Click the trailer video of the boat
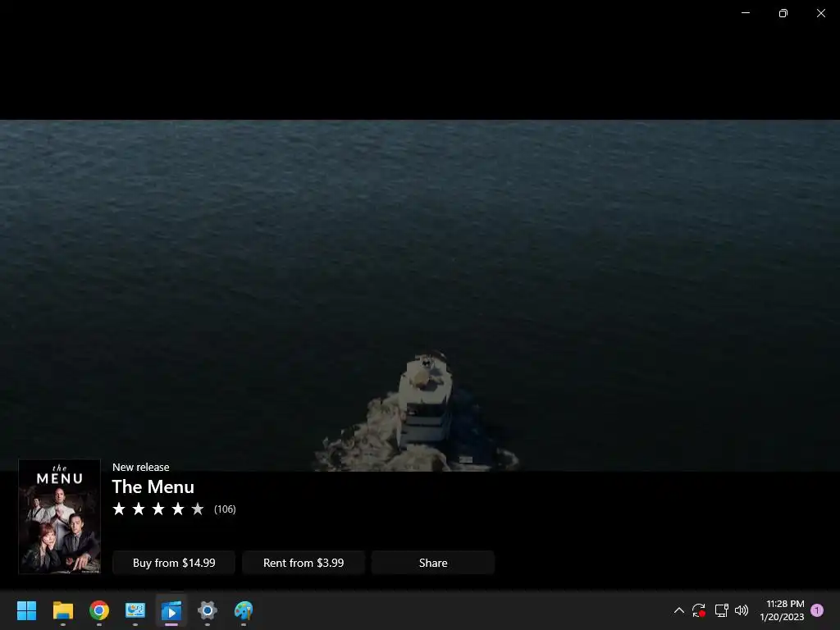Viewport: 840px width, 630px height. [420, 295]
